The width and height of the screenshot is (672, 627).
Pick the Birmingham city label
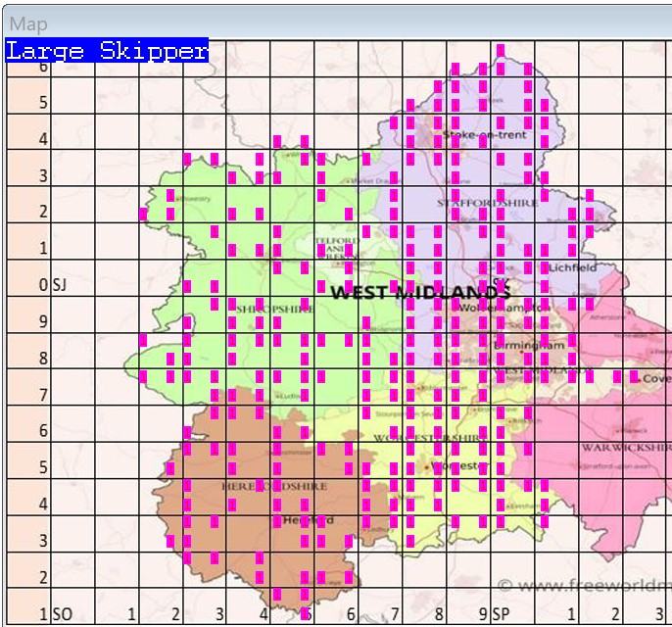tap(529, 346)
